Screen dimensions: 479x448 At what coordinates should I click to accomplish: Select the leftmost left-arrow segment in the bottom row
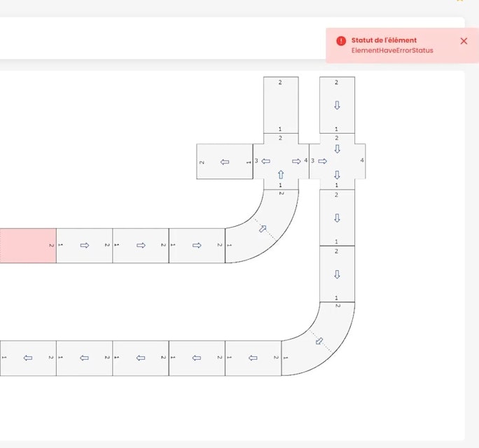28,358
